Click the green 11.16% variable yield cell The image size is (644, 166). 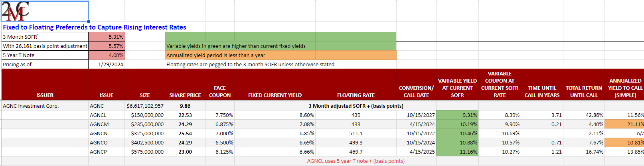click(x=457, y=152)
